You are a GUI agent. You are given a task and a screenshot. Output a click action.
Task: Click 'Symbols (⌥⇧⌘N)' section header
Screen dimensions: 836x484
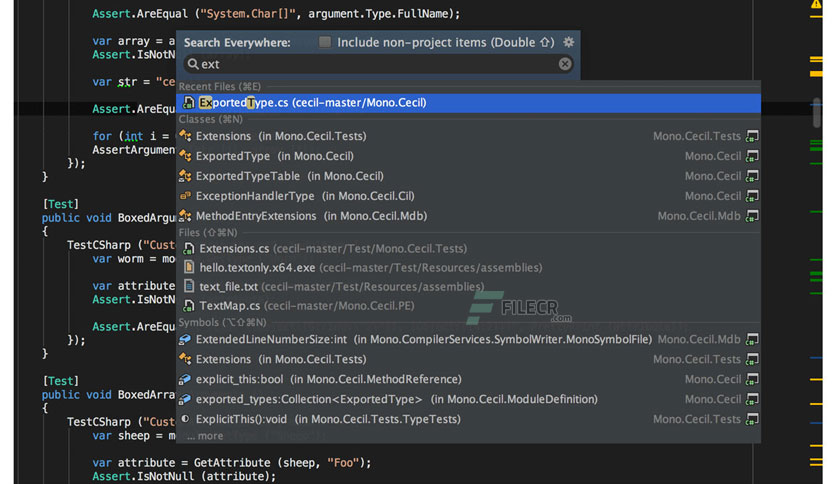tap(222, 322)
